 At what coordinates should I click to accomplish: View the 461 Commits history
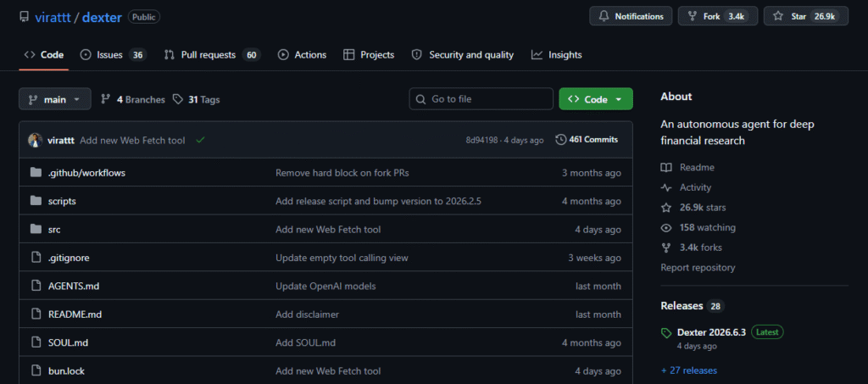587,139
